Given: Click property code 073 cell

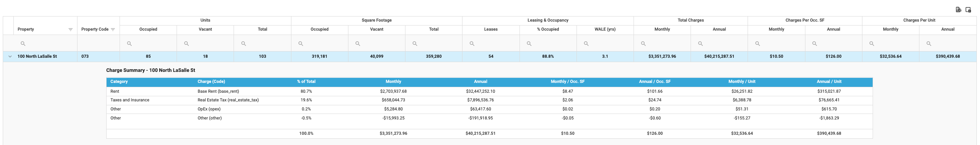Looking at the screenshot, I should [x=98, y=57].
